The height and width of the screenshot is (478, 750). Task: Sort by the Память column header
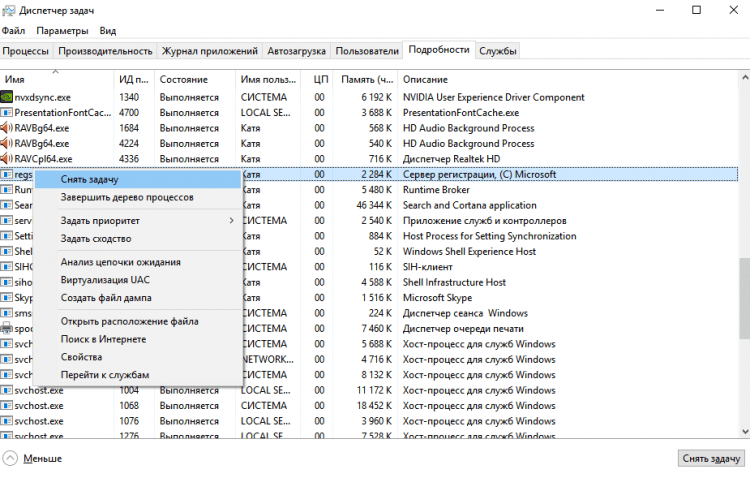coord(365,79)
